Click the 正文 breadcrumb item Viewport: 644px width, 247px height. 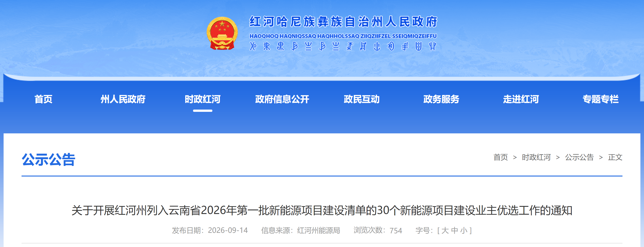point(615,157)
